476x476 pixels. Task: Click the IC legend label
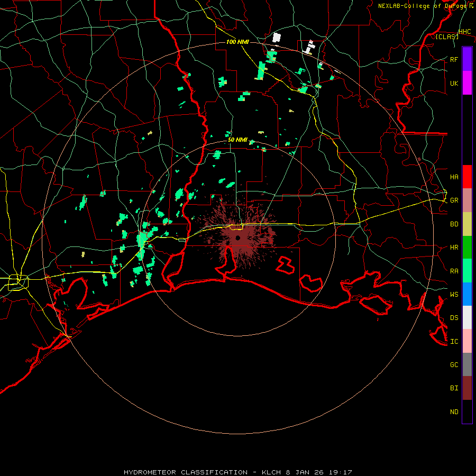454,342
